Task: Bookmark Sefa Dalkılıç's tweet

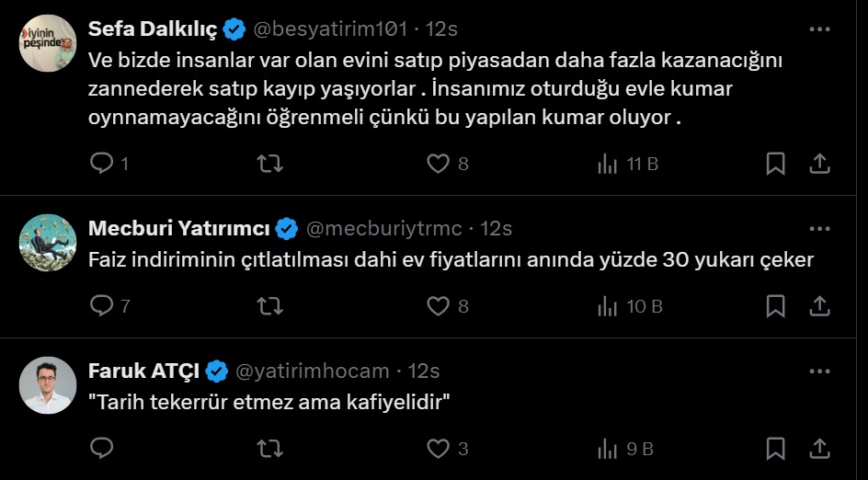Action: click(x=775, y=164)
